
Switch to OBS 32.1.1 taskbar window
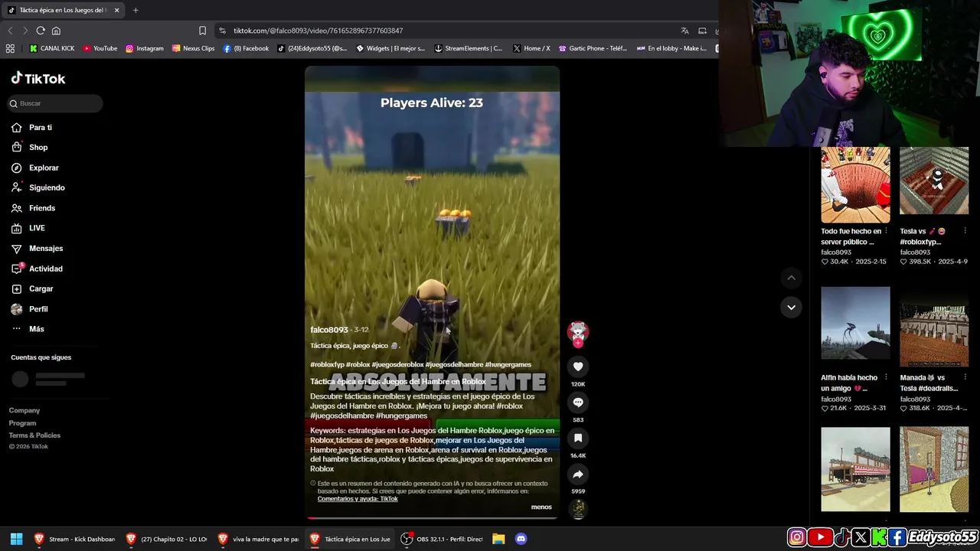point(442,539)
